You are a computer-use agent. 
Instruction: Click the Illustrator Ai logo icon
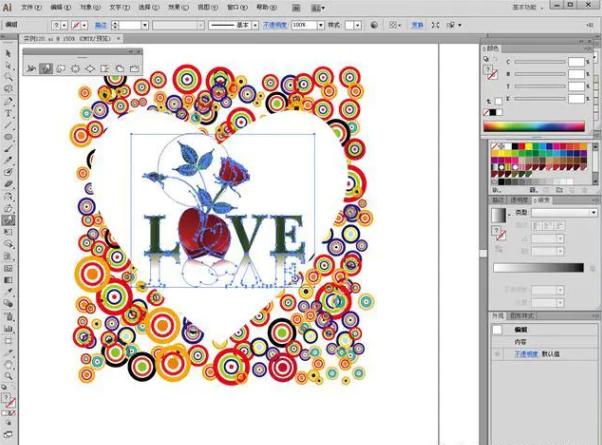(7, 6)
